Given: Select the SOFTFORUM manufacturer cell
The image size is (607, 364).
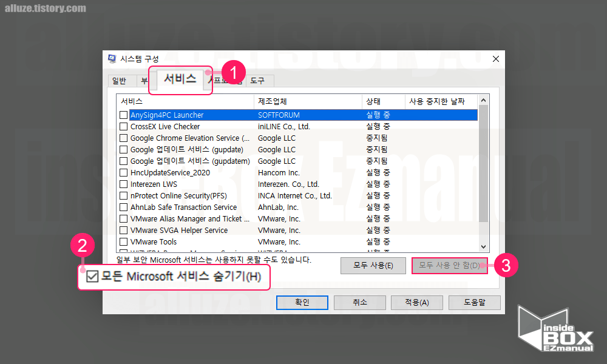Looking at the screenshot, I should [279, 115].
